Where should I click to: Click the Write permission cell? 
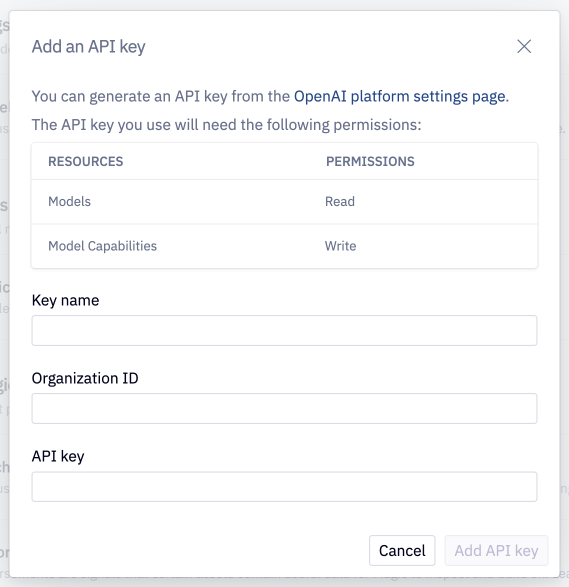pos(341,246)
